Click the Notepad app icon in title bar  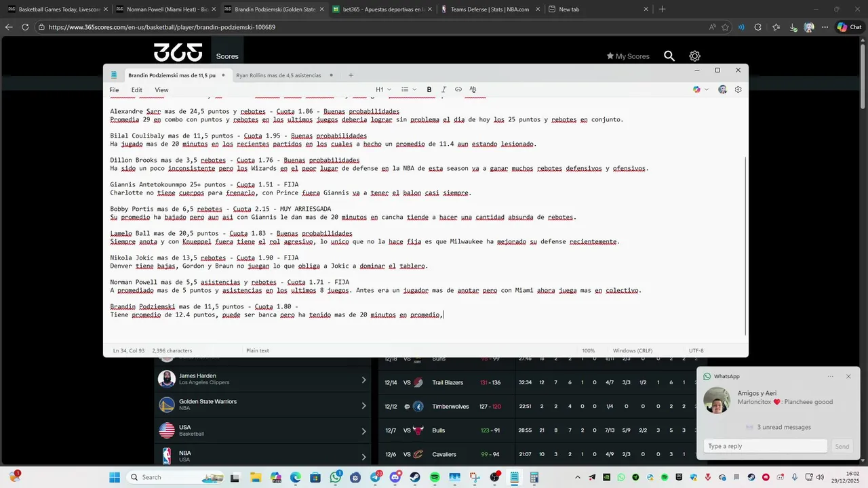tap(114, 75)
